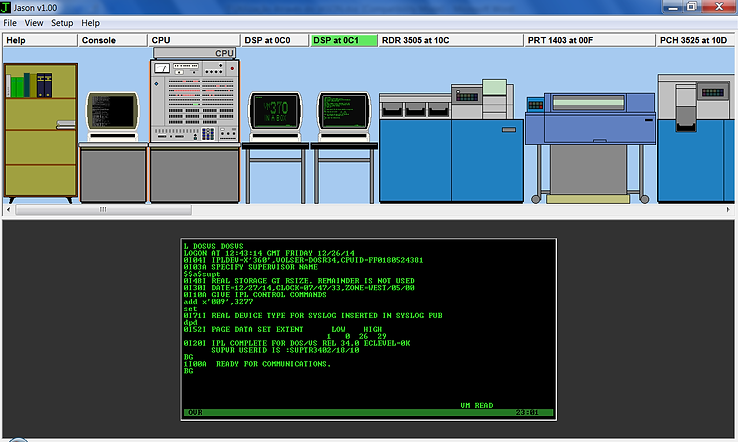Minimize the Jason window
This screenshot has height=442, width=738.
(x=674, y=7)
